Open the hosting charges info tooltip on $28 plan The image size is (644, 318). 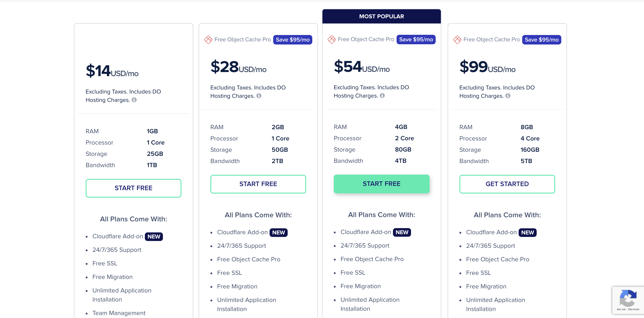coord(259,96)
